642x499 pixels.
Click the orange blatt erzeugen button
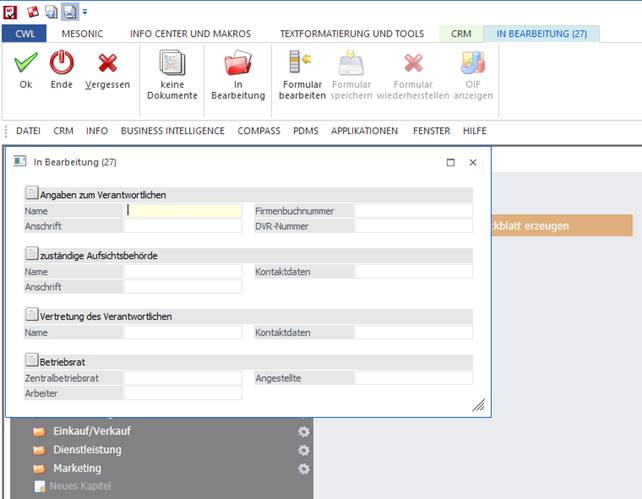click(561, 226)
